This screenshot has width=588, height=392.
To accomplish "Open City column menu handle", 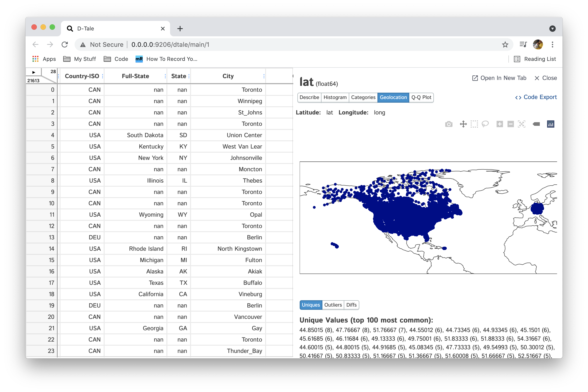I will point(264,76).
